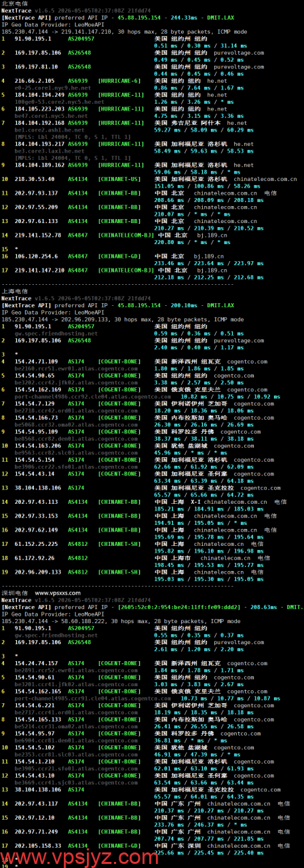Click hop IP 202.97.33.153
Screen dimensions: 304x868
pyautogui.click(x=35, y=516)
